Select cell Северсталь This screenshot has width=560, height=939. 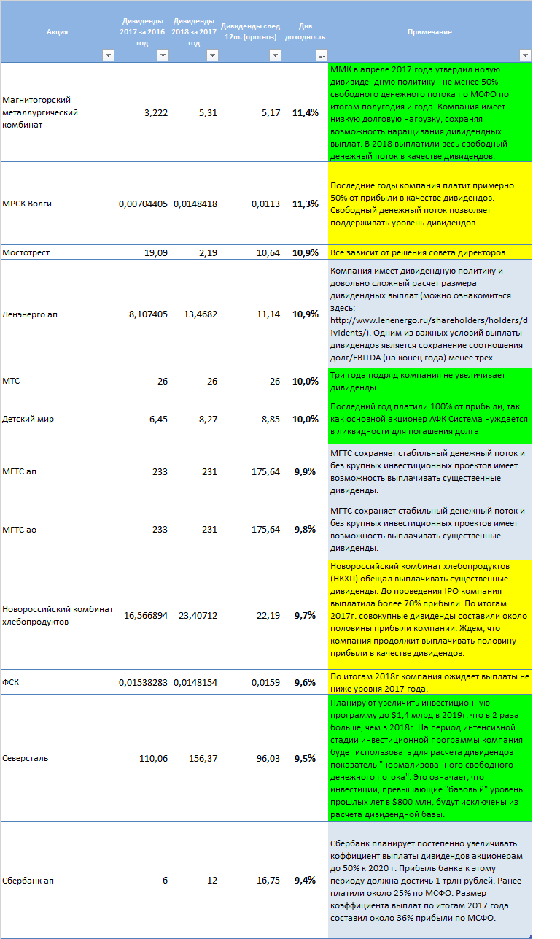(58, 758)
